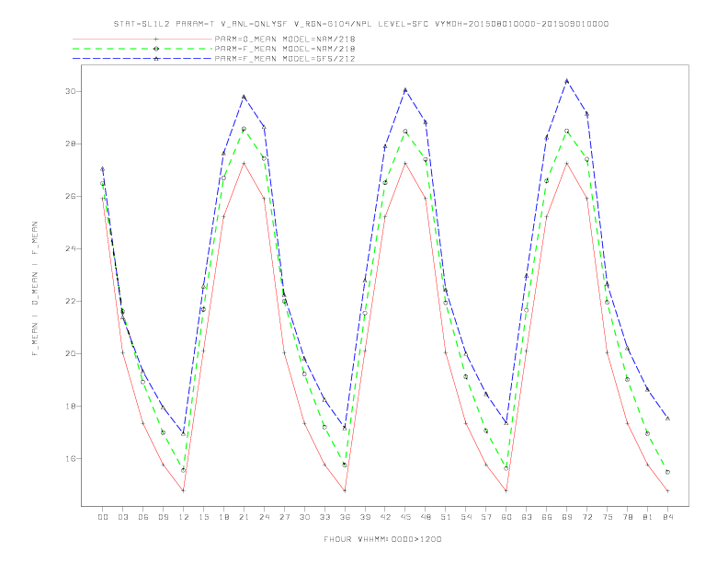Click x-axis tick label 39

click(x=365, y=517)
